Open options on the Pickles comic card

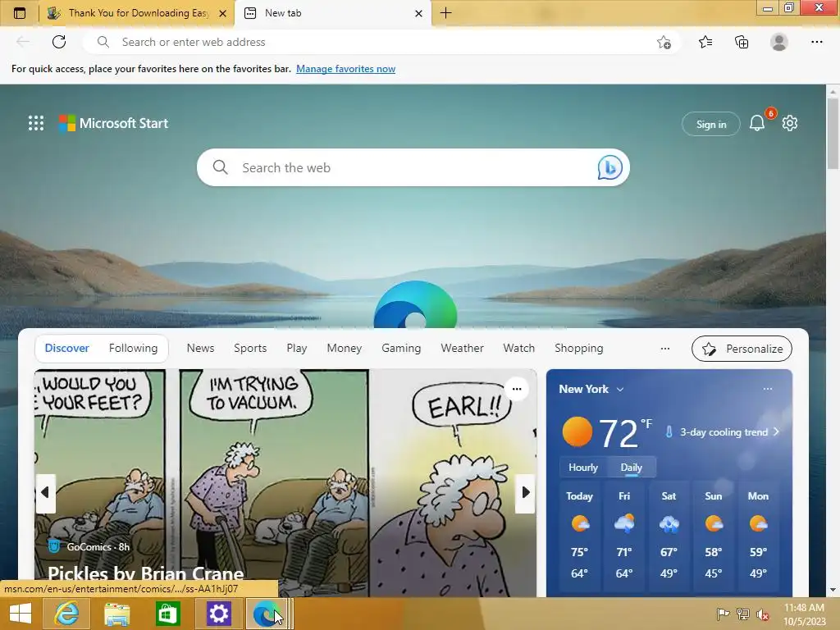coord(517,389)
